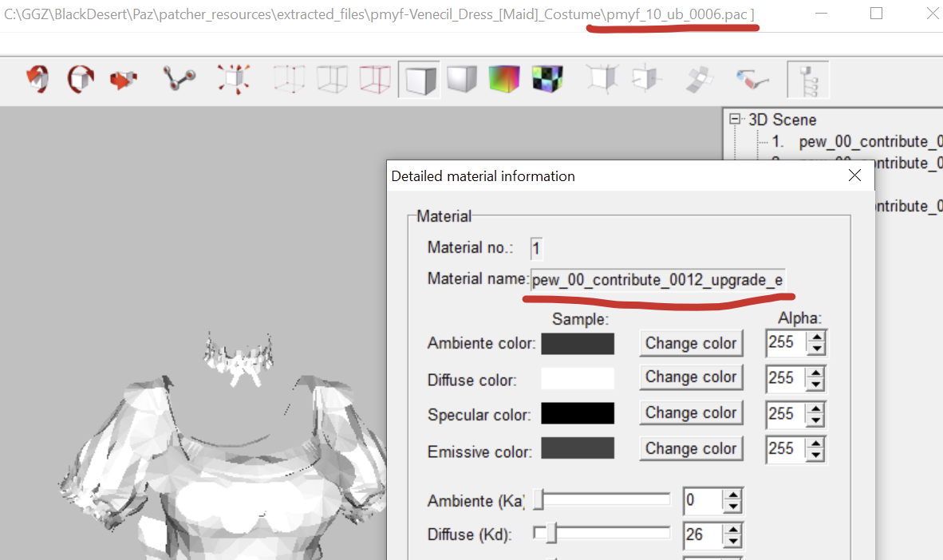The height and width of the screenshot is (560, 943).
Task: Click the first red rotate arrow icon
Action: click(x=37, y=78)
